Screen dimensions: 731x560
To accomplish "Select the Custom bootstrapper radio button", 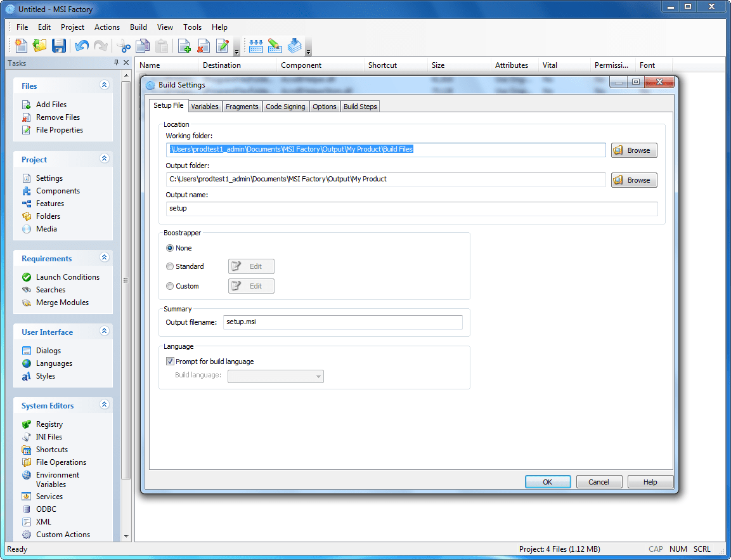I will point(170,286).
